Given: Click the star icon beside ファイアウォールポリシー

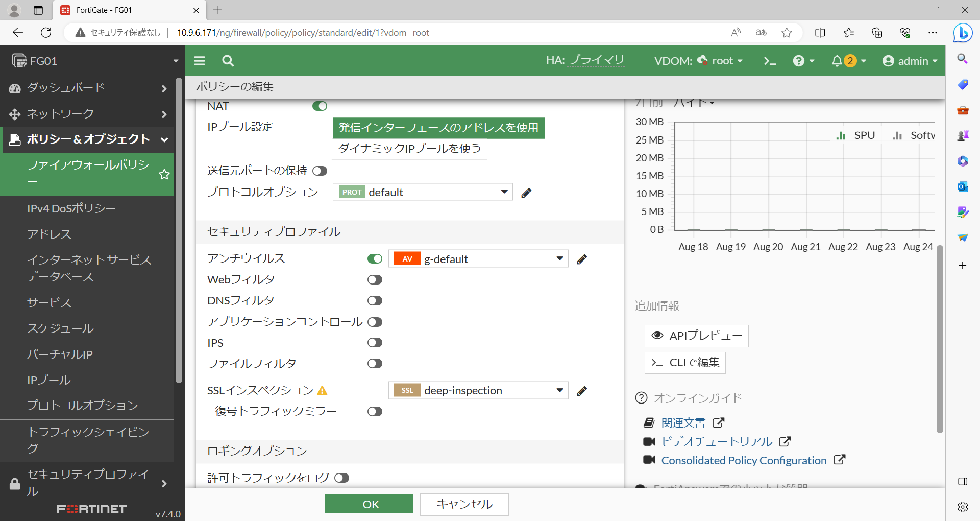Looking at the screenshot, I should pyautogui.click(x=164, y=174).
